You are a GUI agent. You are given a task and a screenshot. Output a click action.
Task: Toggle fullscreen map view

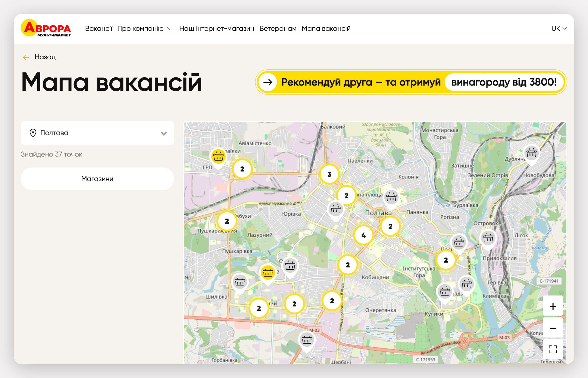(x=553, y=349)
